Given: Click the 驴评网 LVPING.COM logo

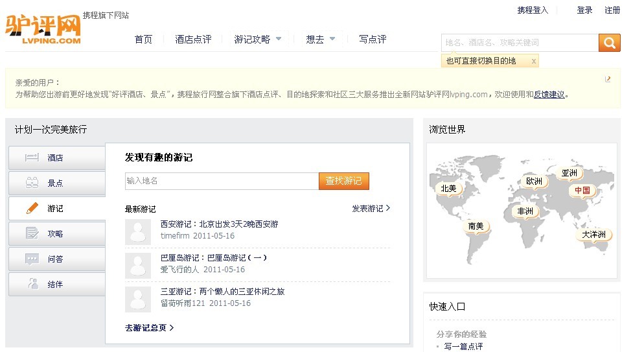Looking at the screenshot, I should [x=43, y=29].
